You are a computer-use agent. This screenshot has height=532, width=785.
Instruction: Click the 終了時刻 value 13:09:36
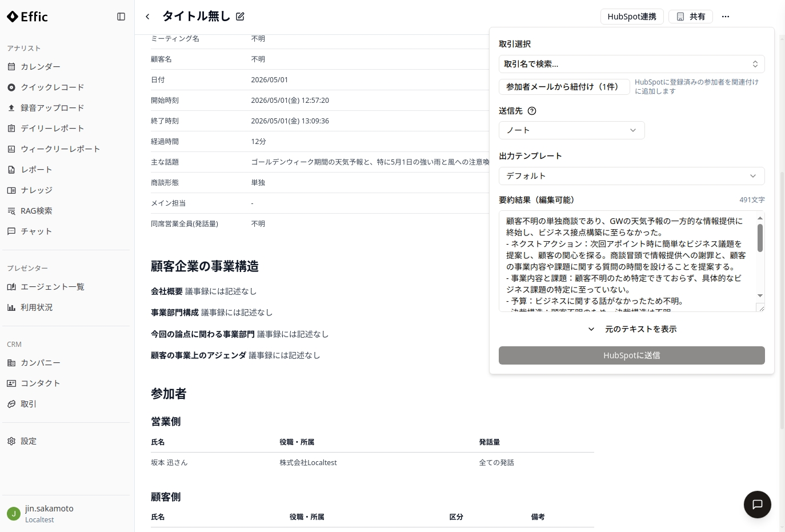click(x=290, y=121)
